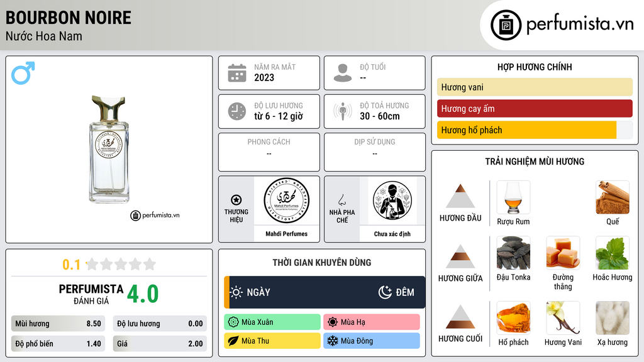The height and width of the screenshot is (362, 644).
Task: Click the Hương cay ấm accord bar
Action: 535,109
